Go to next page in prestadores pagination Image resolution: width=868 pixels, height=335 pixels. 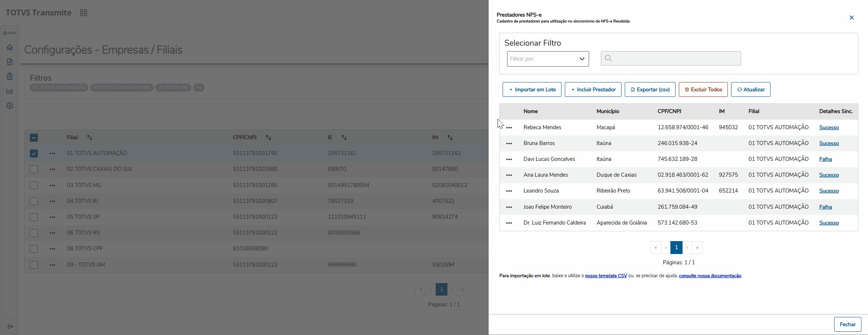tap(687, 248)
